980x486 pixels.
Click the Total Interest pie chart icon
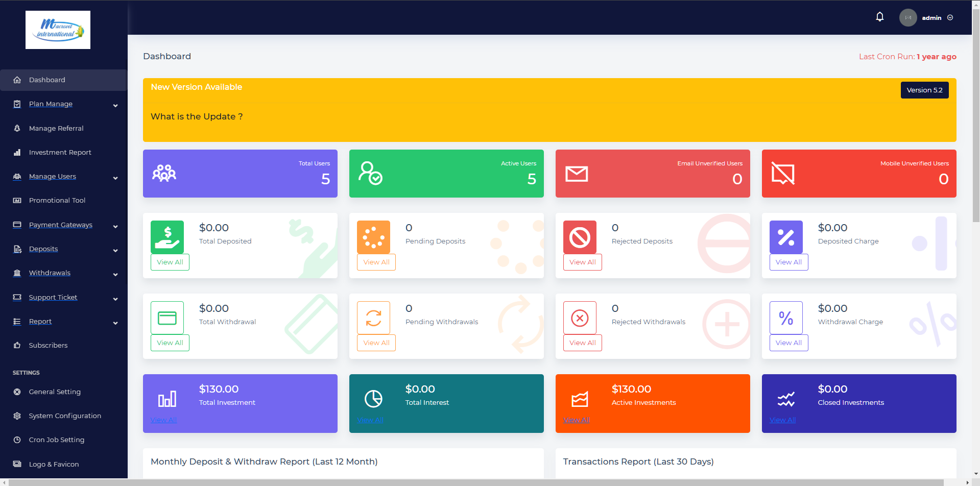(373, 399)
